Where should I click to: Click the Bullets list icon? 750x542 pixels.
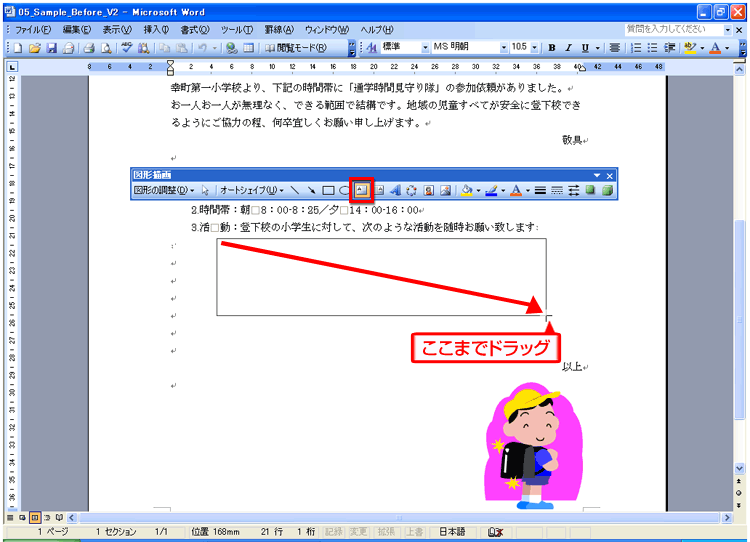[652, 47]
